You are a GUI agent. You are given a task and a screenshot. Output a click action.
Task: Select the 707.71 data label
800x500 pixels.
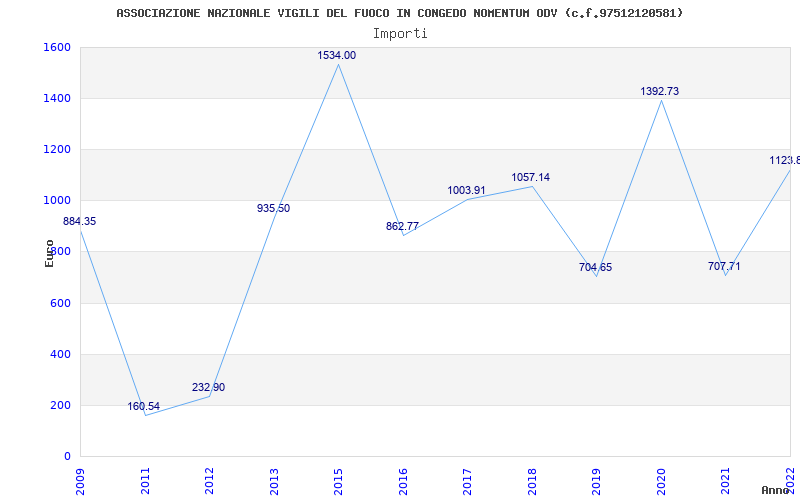[x=724, y=266]
